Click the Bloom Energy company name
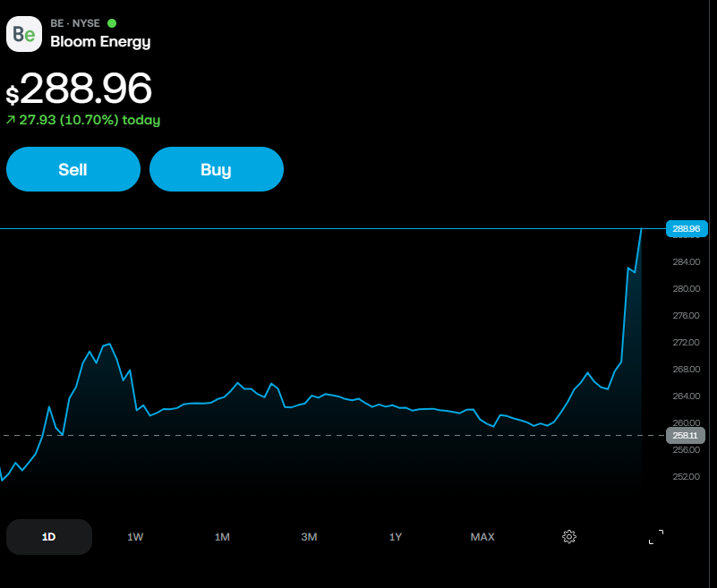The height and width of the screenshot is (588, 717). 100,41
